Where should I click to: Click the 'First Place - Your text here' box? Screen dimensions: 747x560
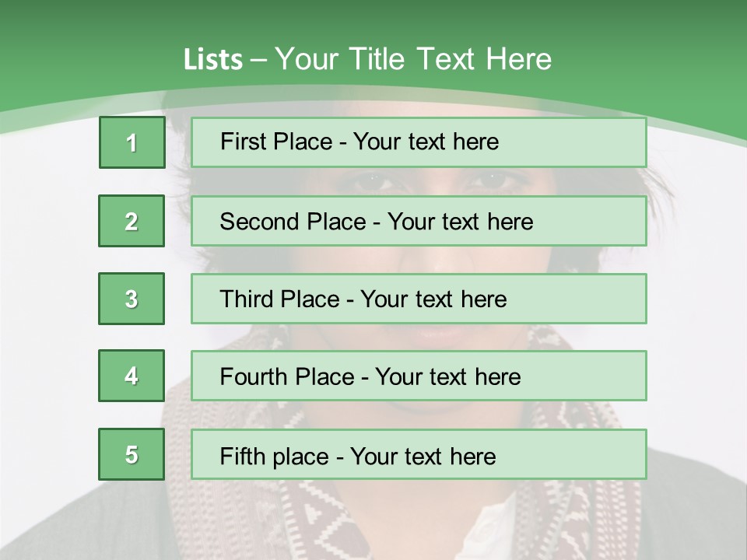click(x=419, y=142)
